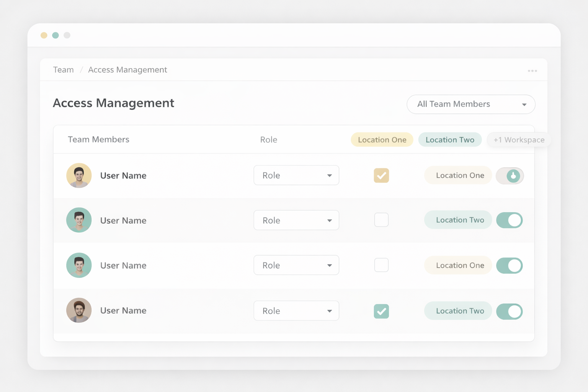Open the options menu via the ellipsis icon

pos(532,70)
